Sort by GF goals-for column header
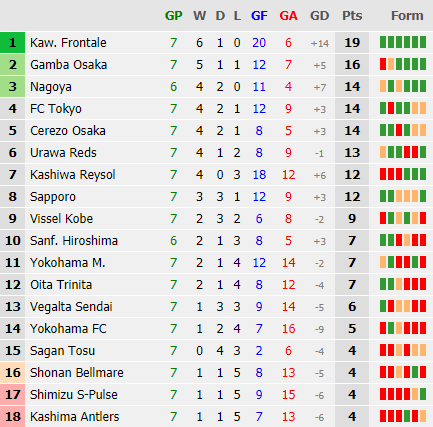433x427 pixels. click(259, 16)
